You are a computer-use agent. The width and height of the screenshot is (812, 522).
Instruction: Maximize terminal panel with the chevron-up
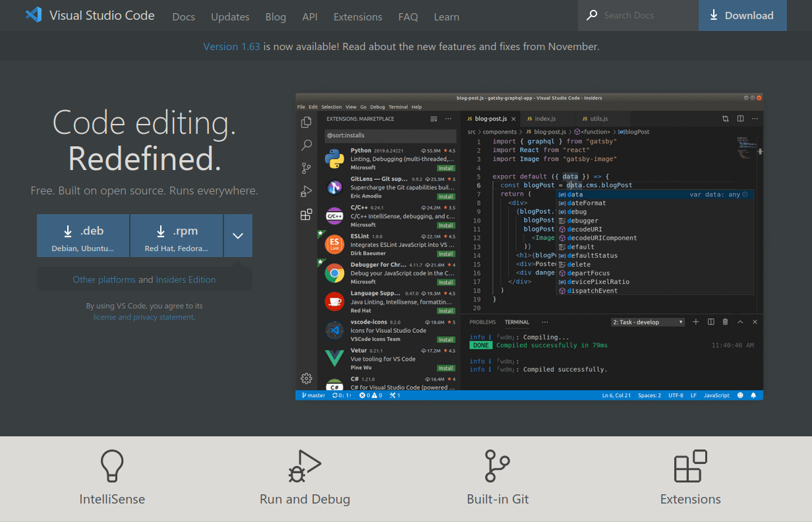tap(740, 322)
